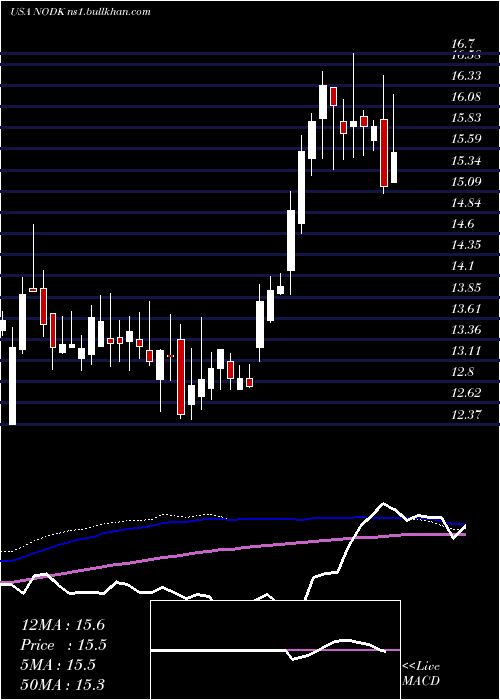Click inside the MACD inset chart box

pos(275,650)
